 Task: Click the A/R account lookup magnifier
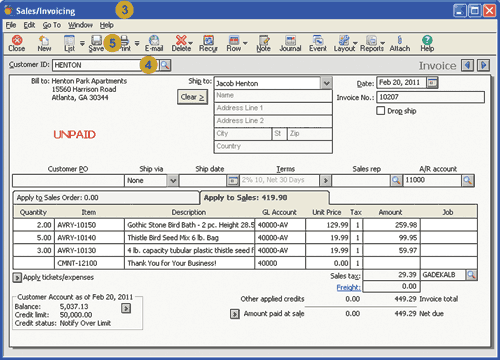pos(467,181)
